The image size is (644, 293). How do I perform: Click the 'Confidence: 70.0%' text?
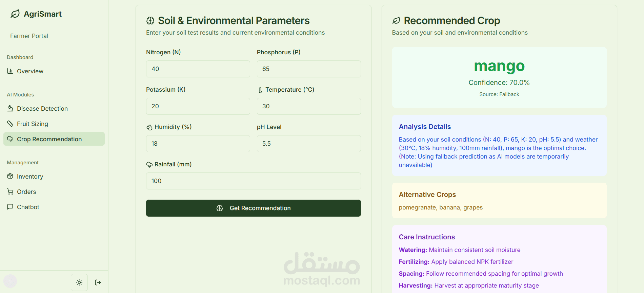[x=499, y=83]
